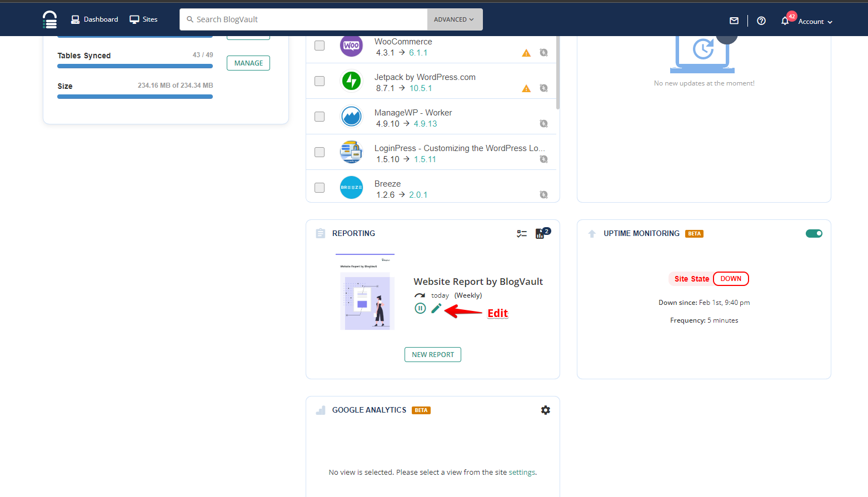Click the Down since Feb 1st text
Image resolution: width=868 pixels, height=497 pixels.
(x=704, y=303)
